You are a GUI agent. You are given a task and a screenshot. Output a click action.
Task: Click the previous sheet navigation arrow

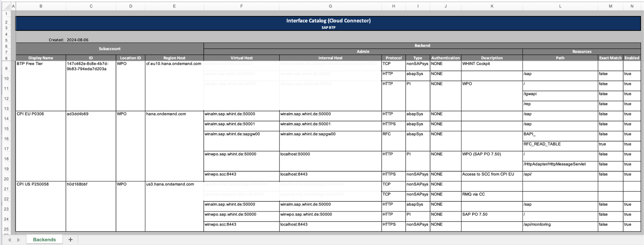pyautogui.click(x=9, y=240)
